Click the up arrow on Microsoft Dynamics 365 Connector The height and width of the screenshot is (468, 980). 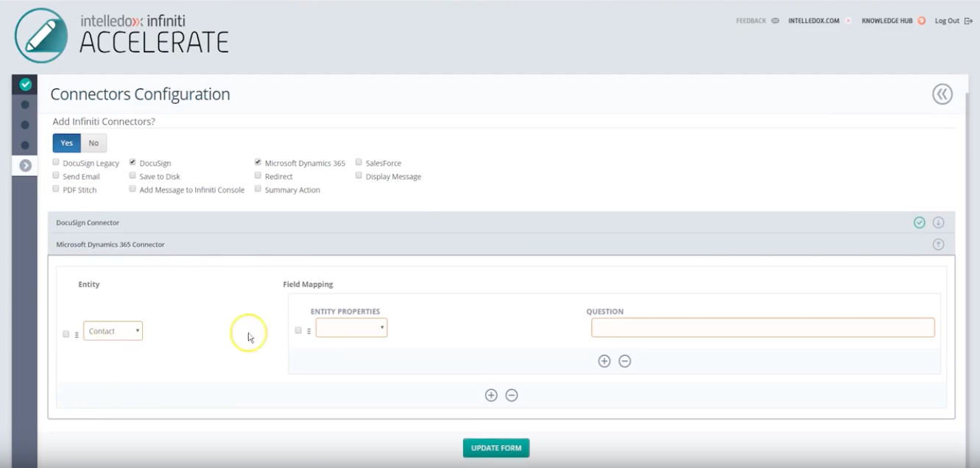939,243
